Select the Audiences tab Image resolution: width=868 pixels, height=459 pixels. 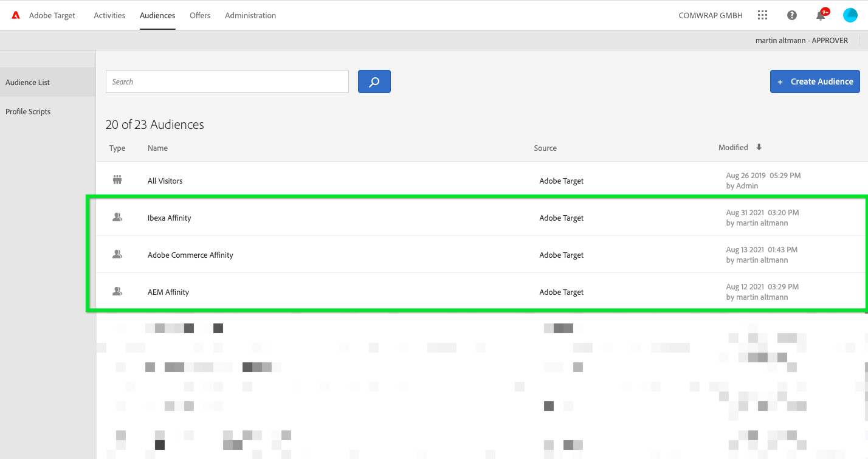(x=157, y=15)
